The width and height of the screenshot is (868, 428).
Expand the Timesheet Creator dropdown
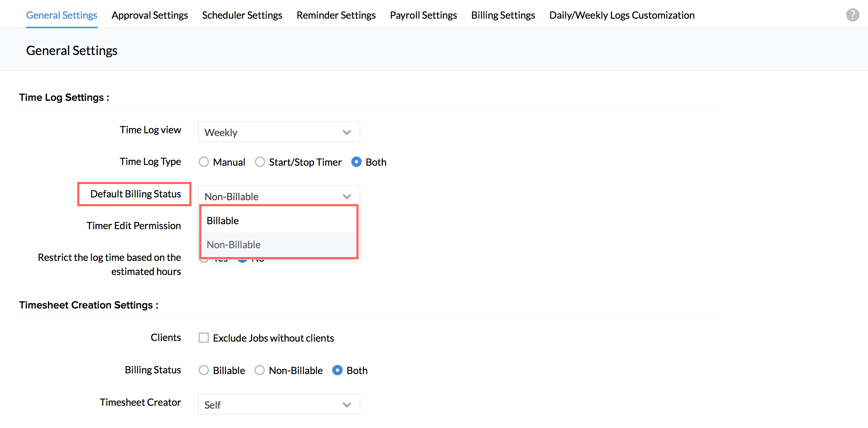[279, 404]
